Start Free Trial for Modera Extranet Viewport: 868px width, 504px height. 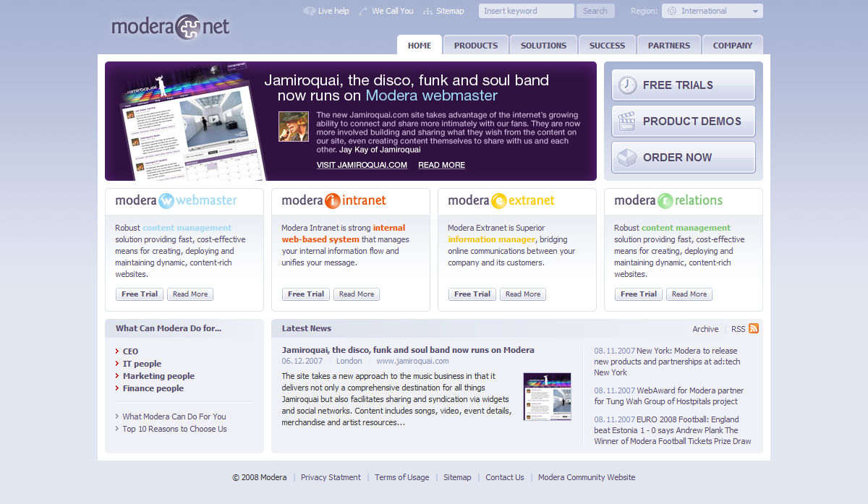click(x=472, y=294)
